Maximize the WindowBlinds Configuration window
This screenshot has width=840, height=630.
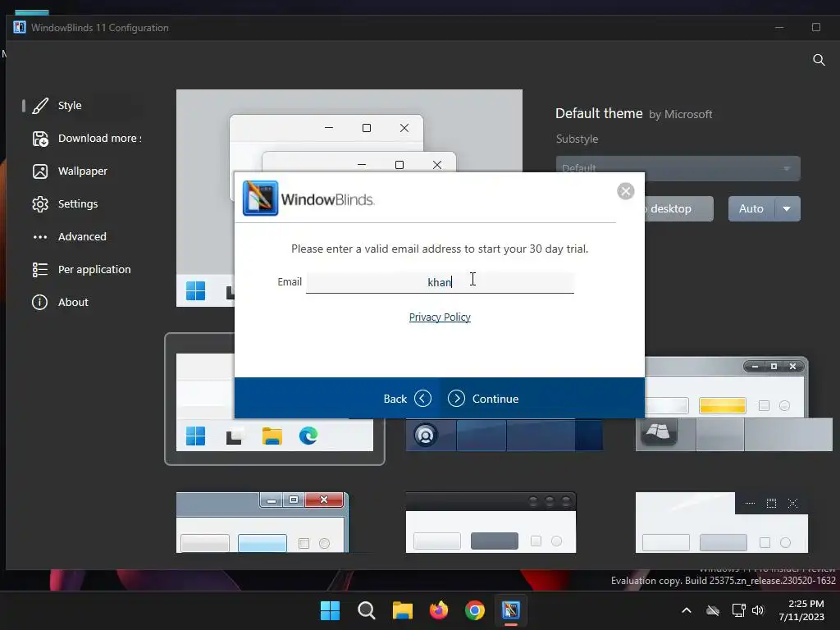[x=816, y=27]
